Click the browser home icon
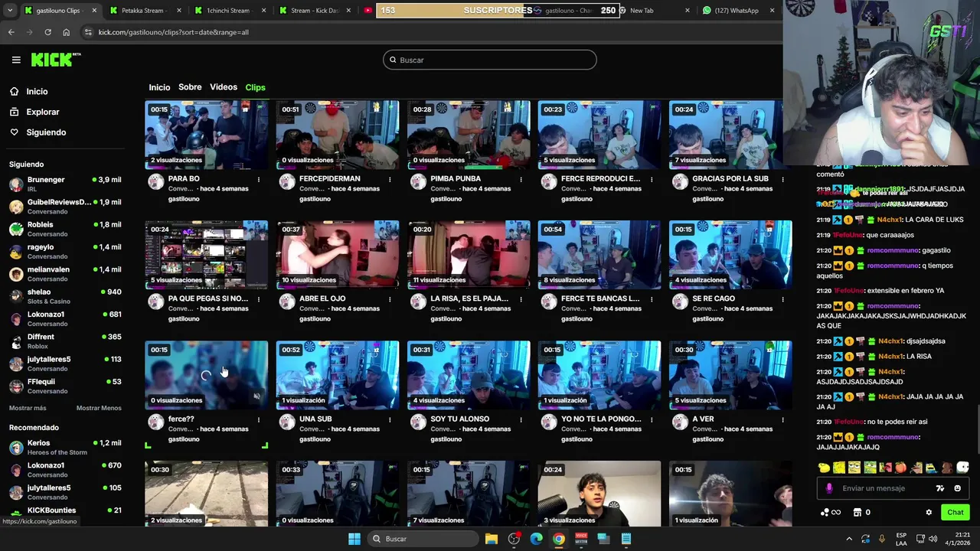980x551 pixels. click(x=66, y=32)
